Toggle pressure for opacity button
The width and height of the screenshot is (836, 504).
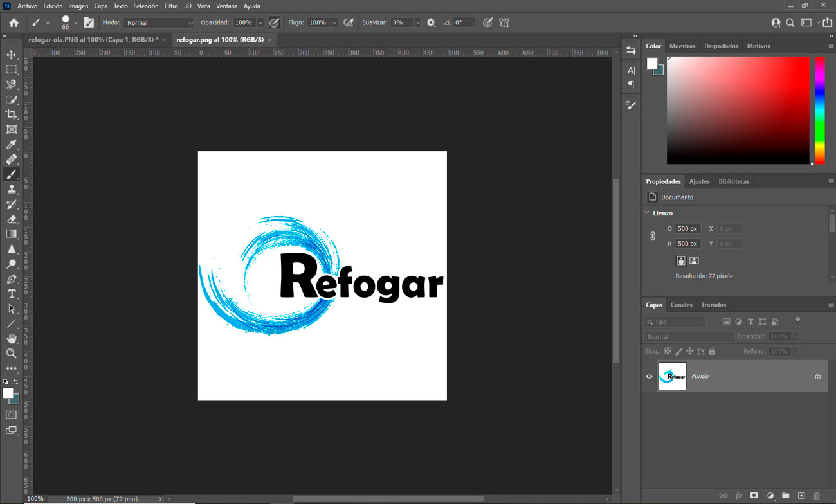coord(275,22)
